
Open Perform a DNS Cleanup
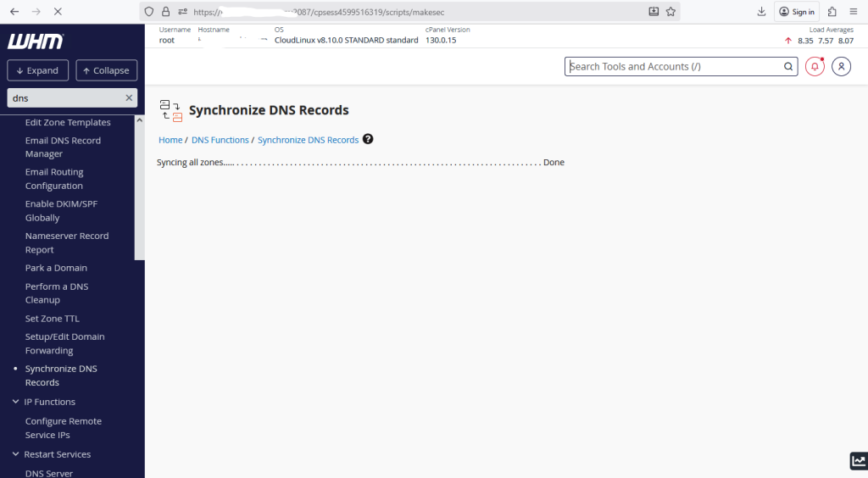tap(56, 293)
